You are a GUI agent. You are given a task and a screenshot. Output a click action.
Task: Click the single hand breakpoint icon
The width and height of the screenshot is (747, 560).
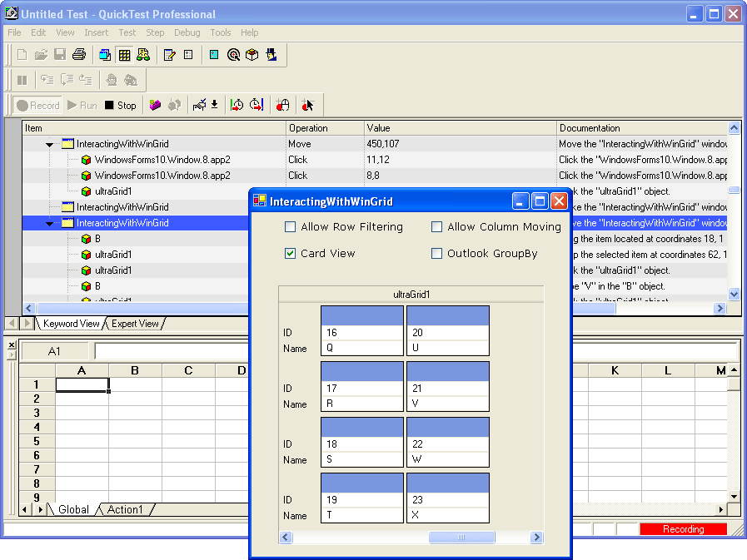coord(112,80)
